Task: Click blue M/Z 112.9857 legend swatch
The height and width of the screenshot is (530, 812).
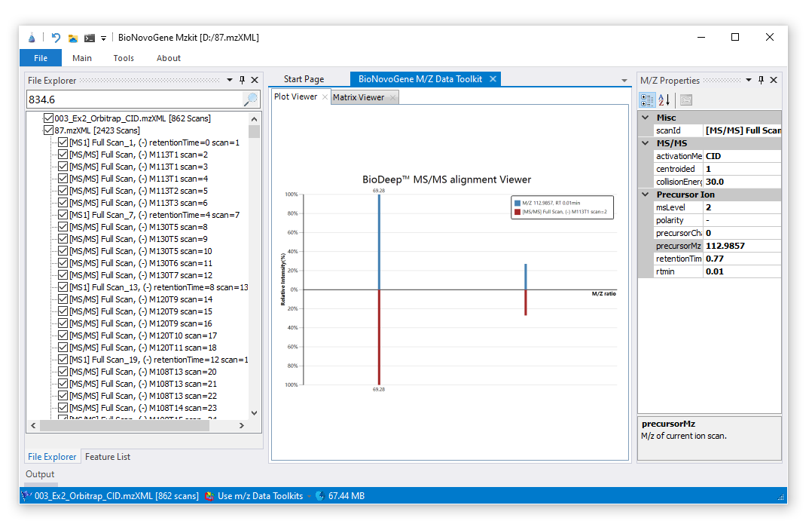Action: [517, 203]
